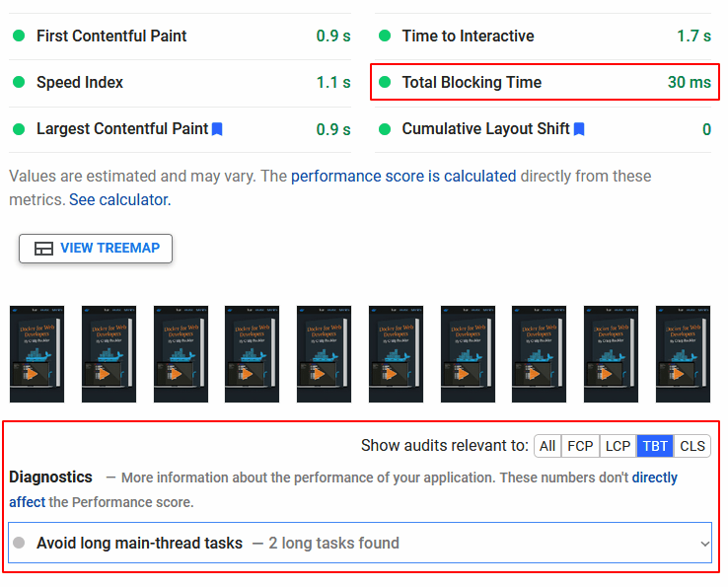Click the first filmstrip screenshot thumbnail
The image size is (728, 587).
point(36,354)
